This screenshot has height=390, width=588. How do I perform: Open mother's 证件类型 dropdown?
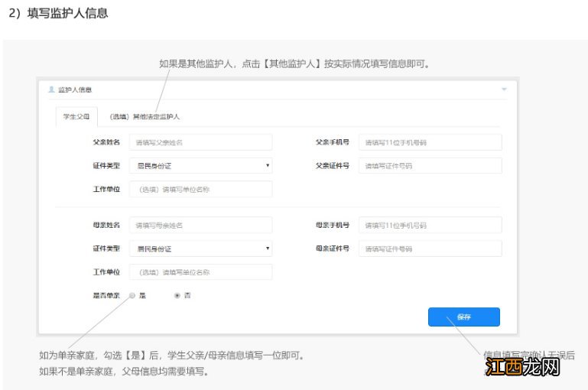click(200, 249)
